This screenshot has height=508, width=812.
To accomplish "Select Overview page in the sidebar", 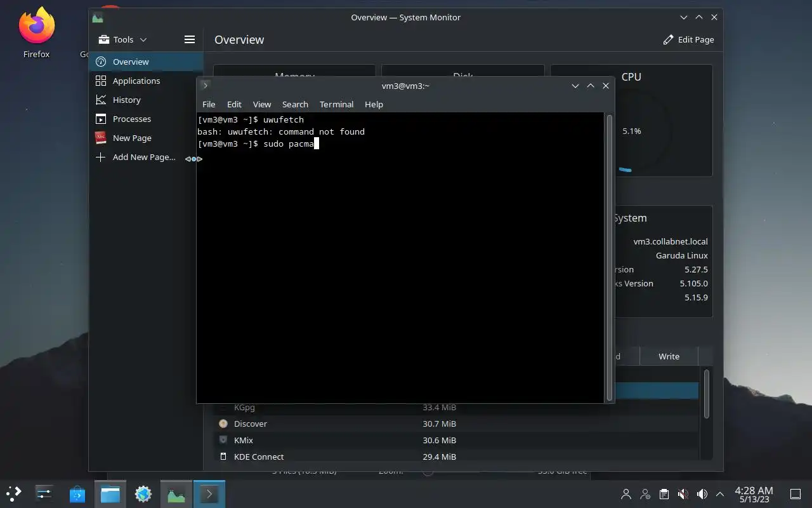I will pyautogui.click(x=146, y=62).
